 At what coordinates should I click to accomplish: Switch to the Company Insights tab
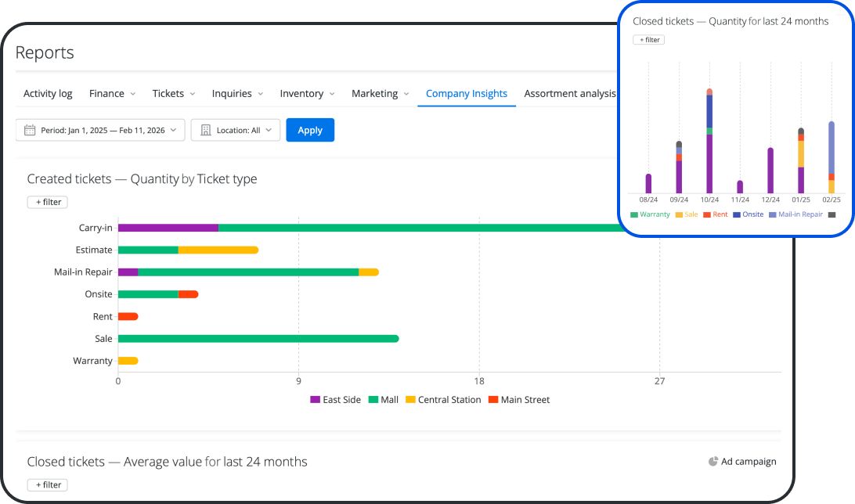pos(467,93)
